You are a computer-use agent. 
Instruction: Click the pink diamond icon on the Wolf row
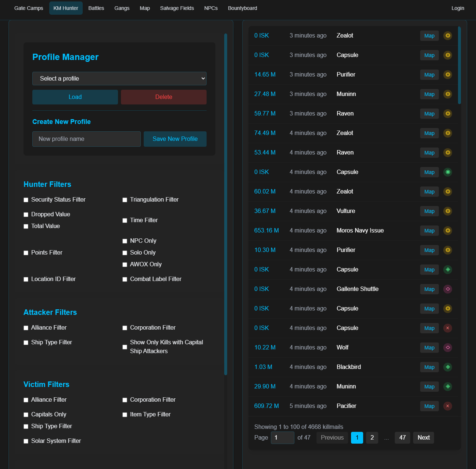pyautogui.click(x=447, y=348)
